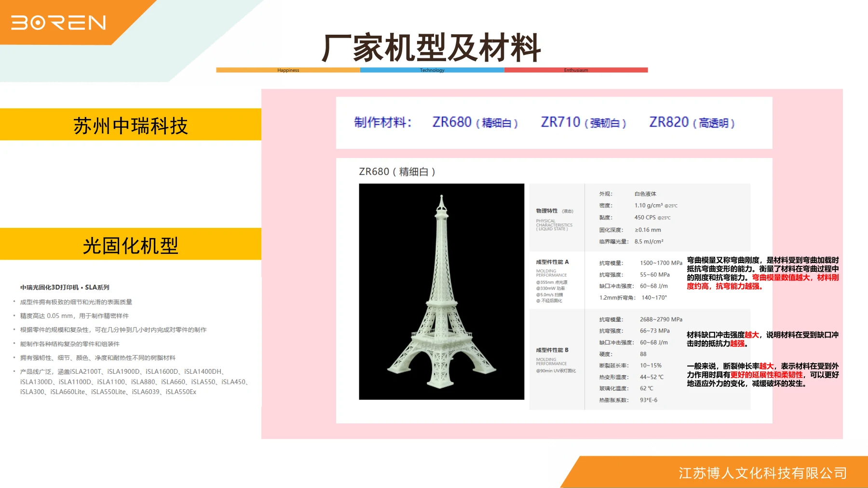The width and height of the screenshot is (868, 488).
Task: Click the bullet 能制作各种结构复杂的零件和组装件
Action: (70, 344)
